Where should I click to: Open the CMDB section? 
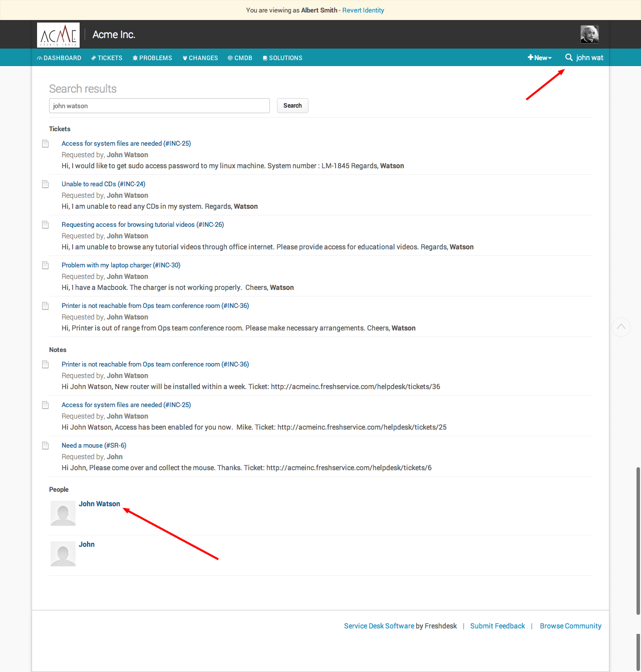point(240,58)
